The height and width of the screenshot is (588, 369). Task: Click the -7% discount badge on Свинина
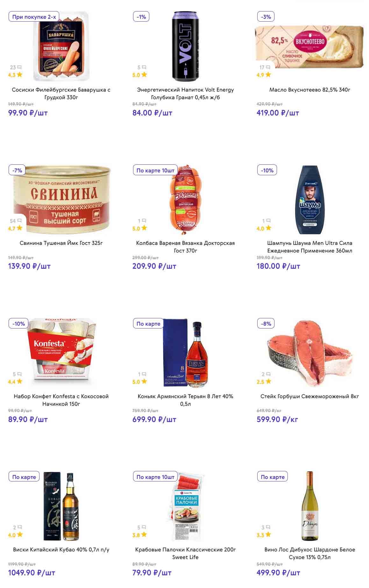point(17,170)
